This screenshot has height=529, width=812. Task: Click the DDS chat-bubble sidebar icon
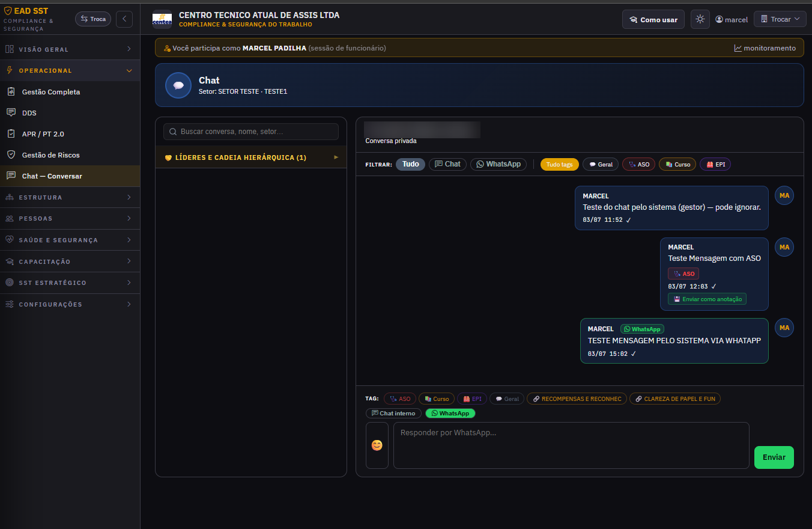click(11, 112)
